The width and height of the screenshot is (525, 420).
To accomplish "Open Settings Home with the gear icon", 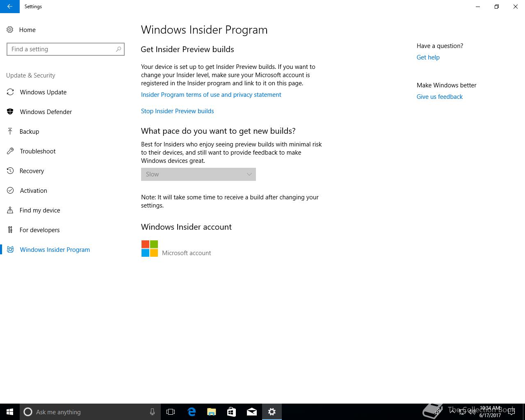I will (10, 30).
